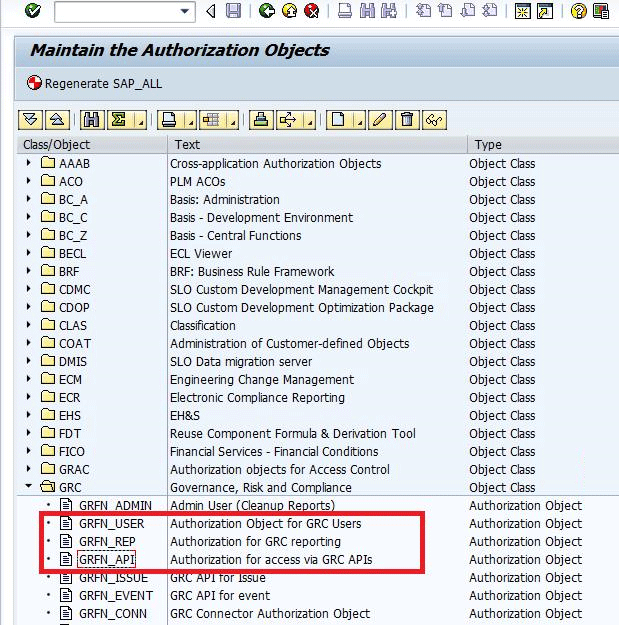
Task: Click the Generate Shortcut icon
Action: pyautogui.click(x=545, y=11)
